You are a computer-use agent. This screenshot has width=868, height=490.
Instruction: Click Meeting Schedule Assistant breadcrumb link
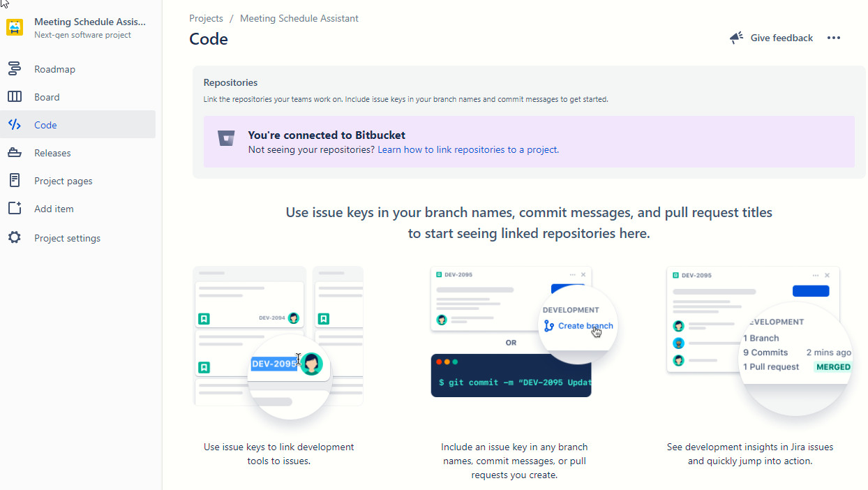point(299,19)
